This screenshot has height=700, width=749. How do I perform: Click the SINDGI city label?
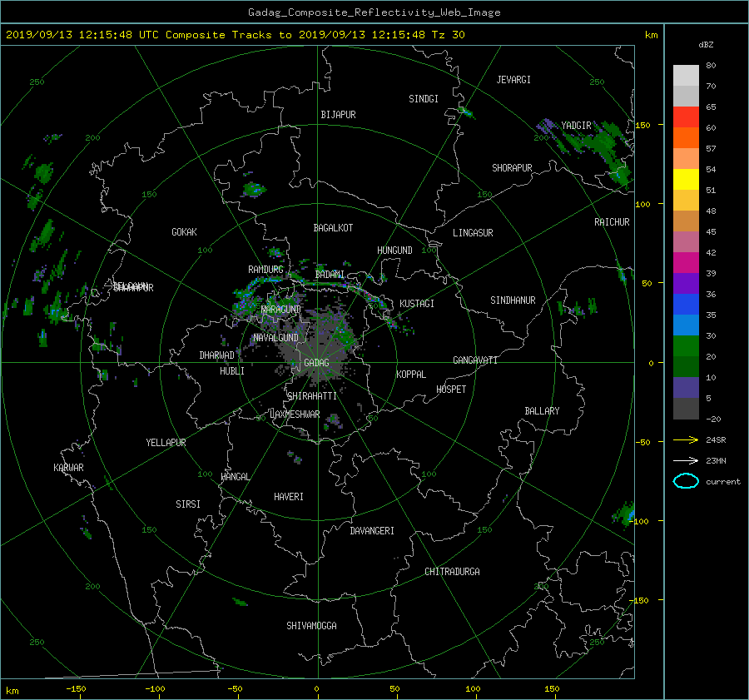point(424,99)
